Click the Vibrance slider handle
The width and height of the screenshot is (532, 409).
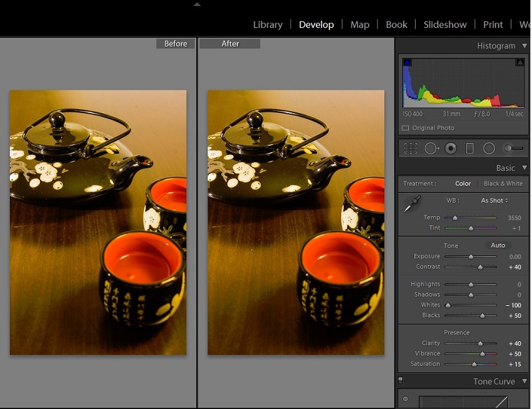[x=481, y=354]
